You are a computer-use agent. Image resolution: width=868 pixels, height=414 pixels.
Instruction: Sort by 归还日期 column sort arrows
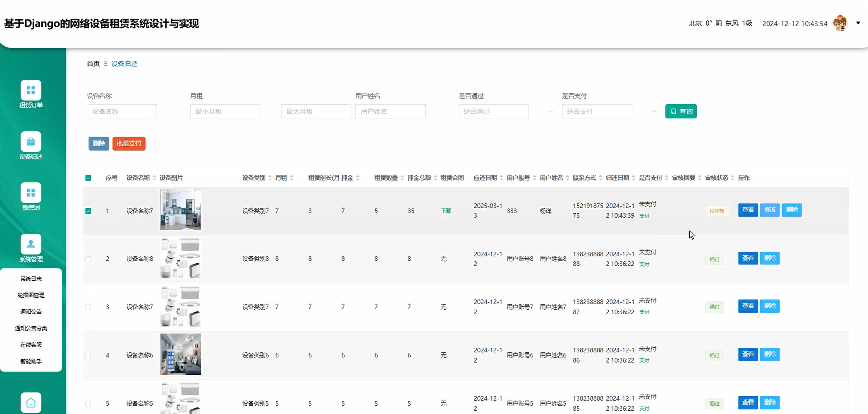pos(634,178)
